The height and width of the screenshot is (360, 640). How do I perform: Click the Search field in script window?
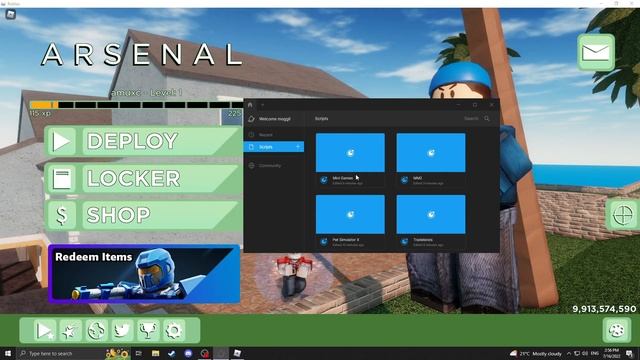[471, 118]
